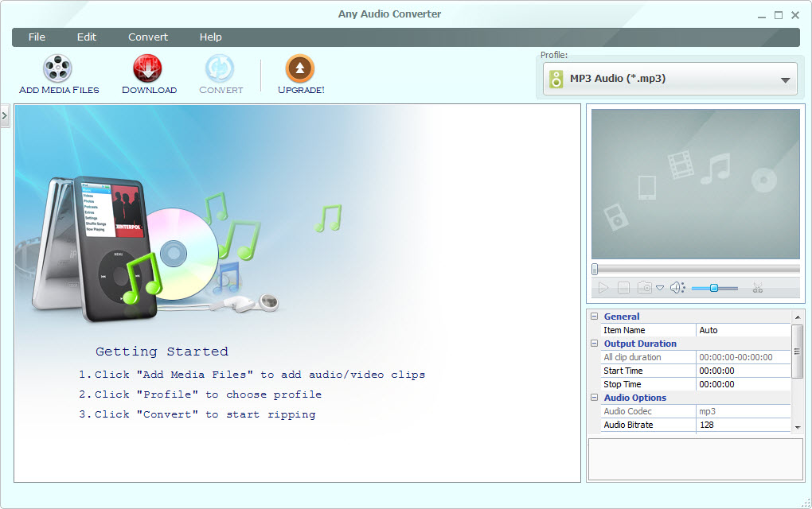
Task: Click the speaker icon in profile box
Action: click(x=556, y=80)
